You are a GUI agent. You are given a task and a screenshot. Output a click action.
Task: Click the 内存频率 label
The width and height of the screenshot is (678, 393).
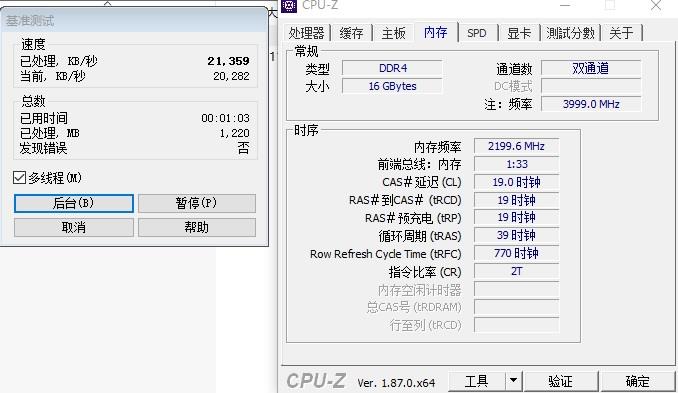[x=438, y=147]
